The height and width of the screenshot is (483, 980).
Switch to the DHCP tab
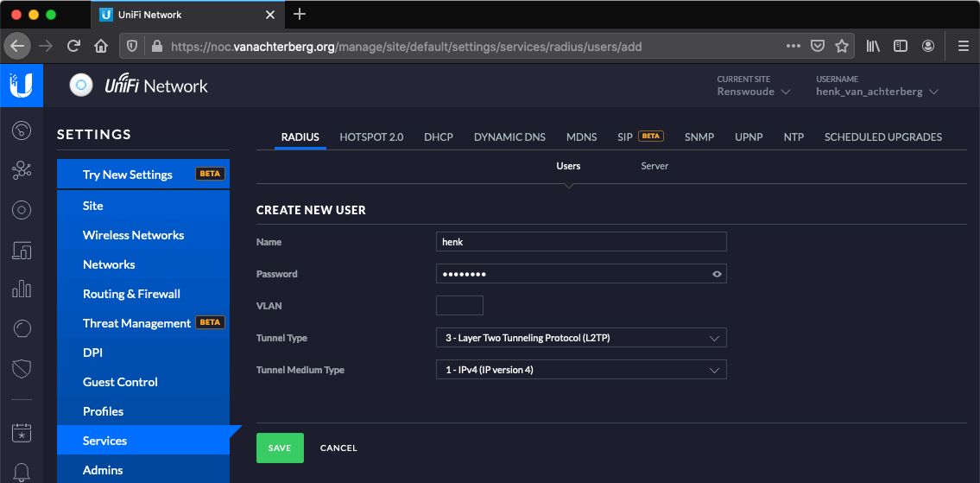438,137
